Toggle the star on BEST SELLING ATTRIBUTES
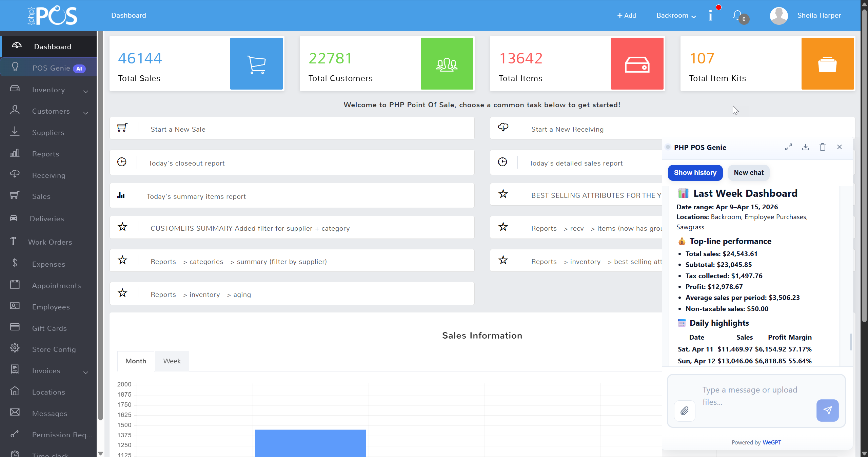Screen dimensions: 868x457 pyautogui.click(x=503, y=194)
